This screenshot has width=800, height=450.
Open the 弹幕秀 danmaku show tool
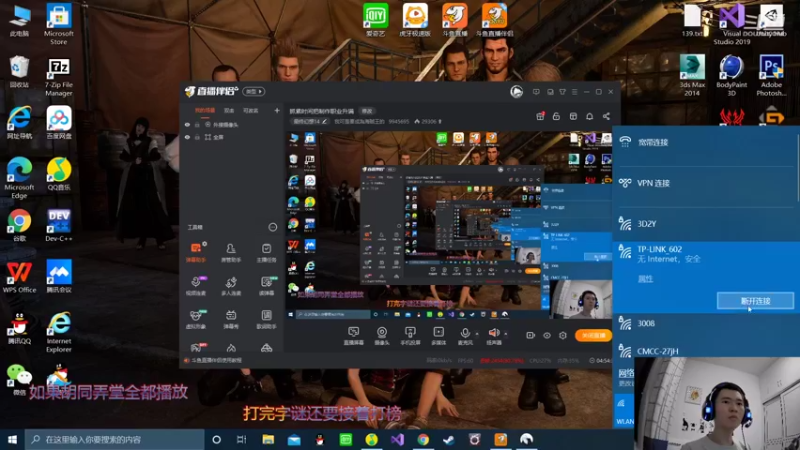(231, 319)
